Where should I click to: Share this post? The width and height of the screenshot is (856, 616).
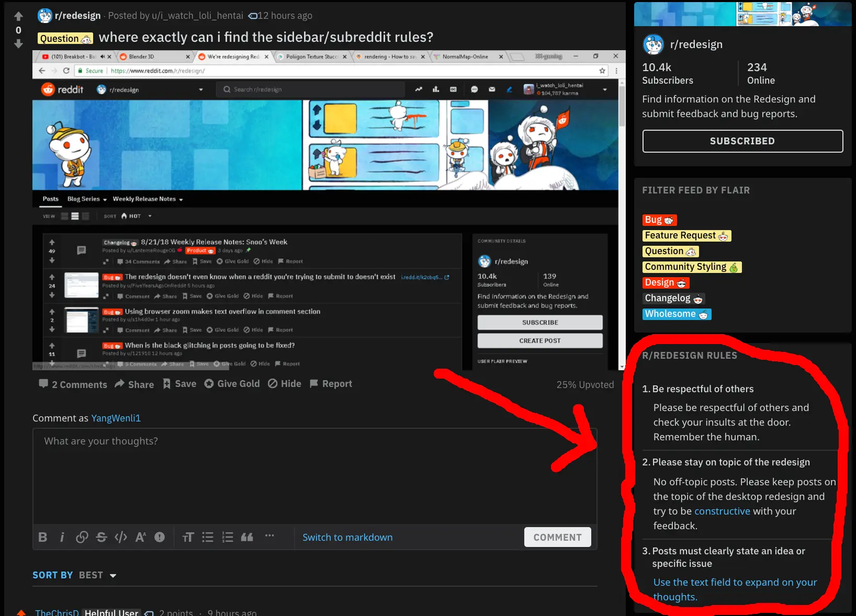(x=134, y=384)
